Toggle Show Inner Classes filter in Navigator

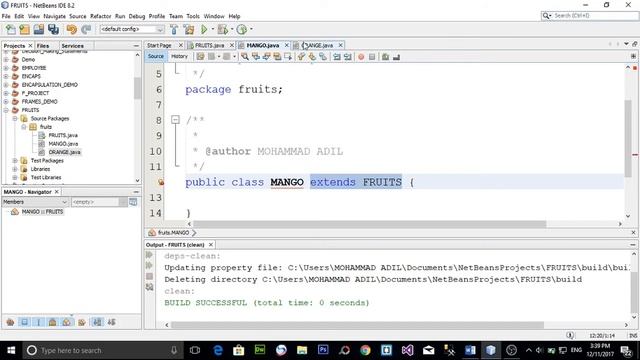(67, 322)
